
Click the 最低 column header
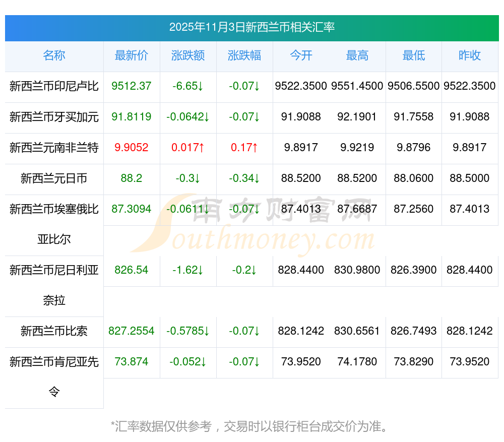pyautogui.click(x=413, y=55)
